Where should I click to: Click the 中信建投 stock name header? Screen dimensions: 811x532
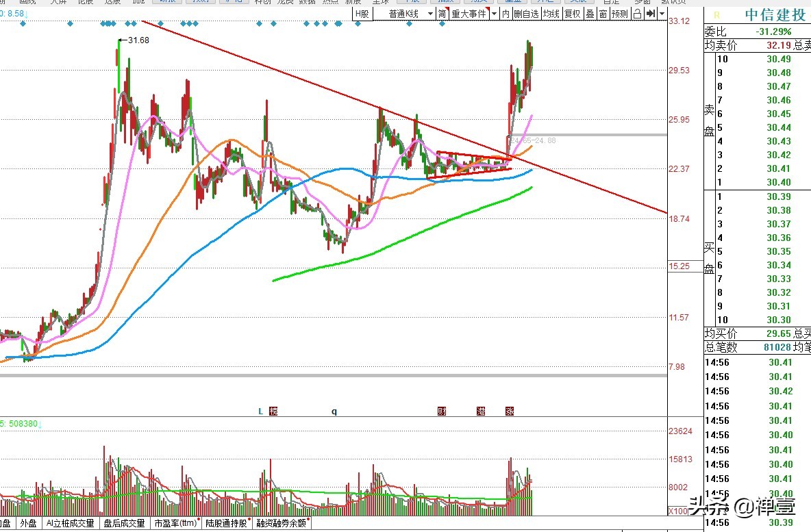[x=775, y=15]
